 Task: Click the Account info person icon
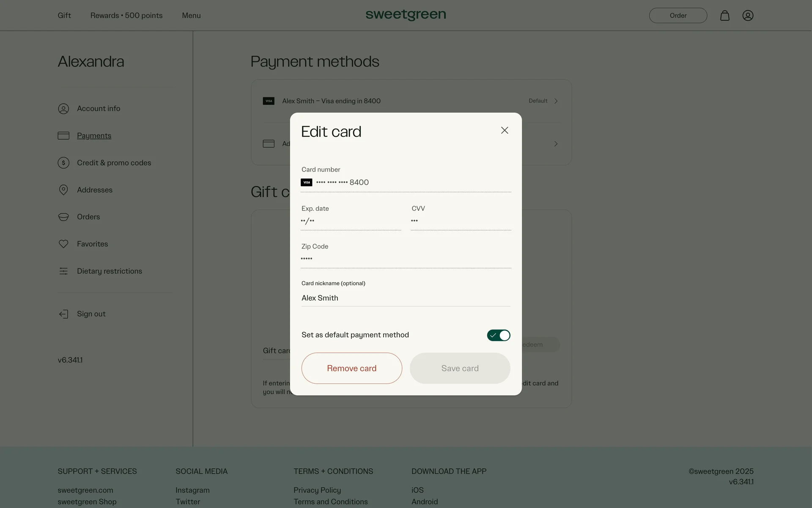[x=63, y=109]
